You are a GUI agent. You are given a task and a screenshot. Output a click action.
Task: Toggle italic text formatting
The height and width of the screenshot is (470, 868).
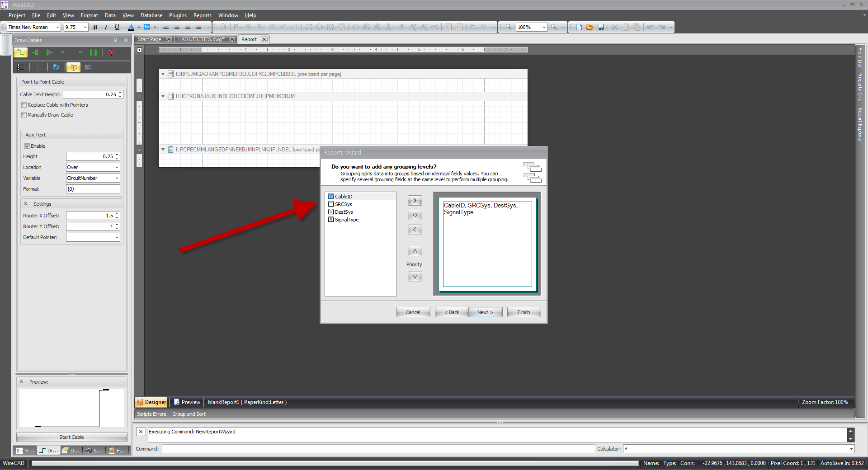(x=106, y=27)
